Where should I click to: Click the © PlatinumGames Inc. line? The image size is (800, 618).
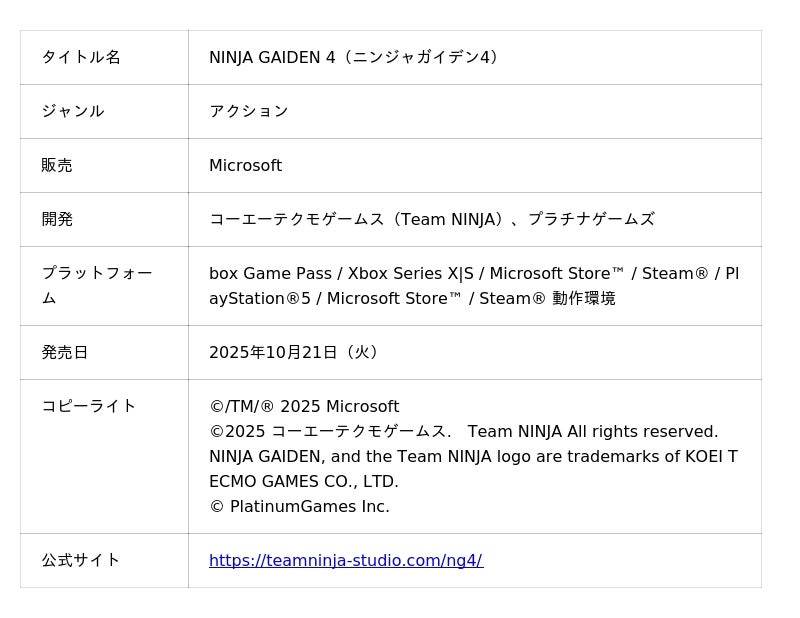coord(299,506)
